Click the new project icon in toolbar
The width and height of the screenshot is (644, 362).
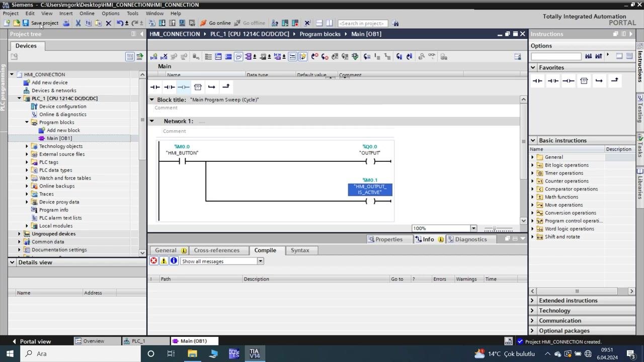pyautogui.click(x=7, y=23)
